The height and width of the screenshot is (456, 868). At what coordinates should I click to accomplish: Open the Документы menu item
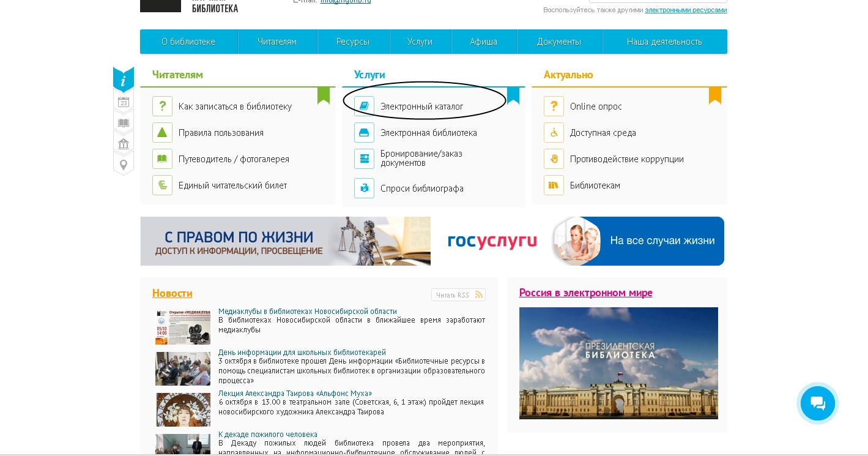(x=559, y=42)
